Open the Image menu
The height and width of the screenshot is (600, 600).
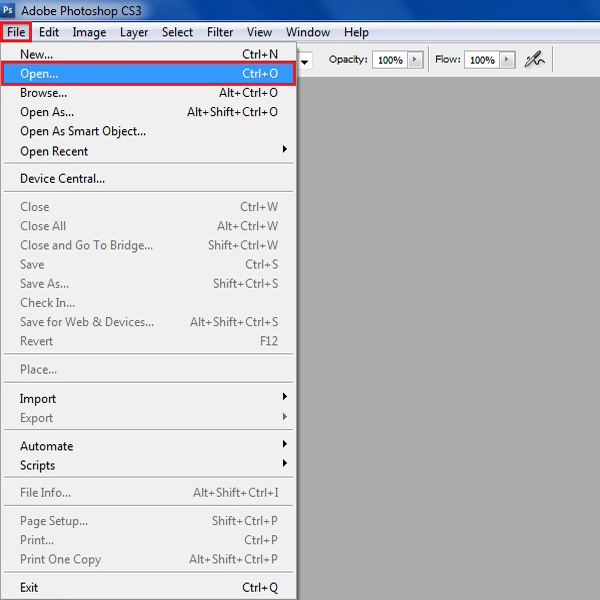89,32
